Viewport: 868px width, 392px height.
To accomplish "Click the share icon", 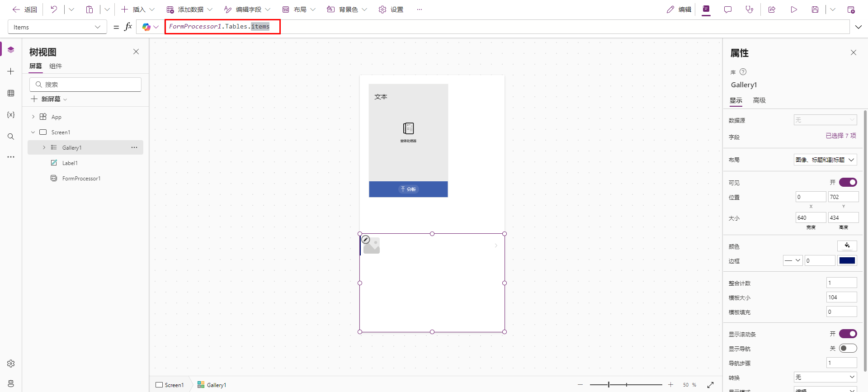I will tap(772, 9).
